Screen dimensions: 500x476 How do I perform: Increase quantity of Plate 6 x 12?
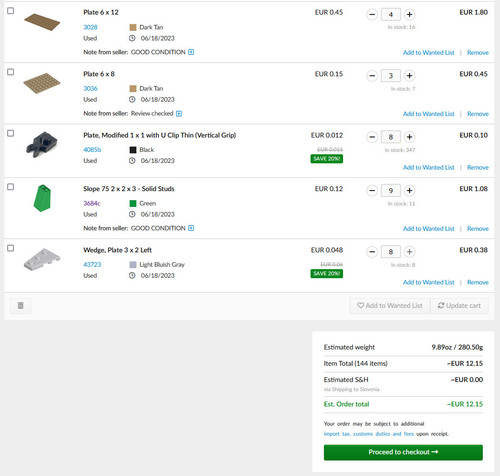[x=409, y=14]
